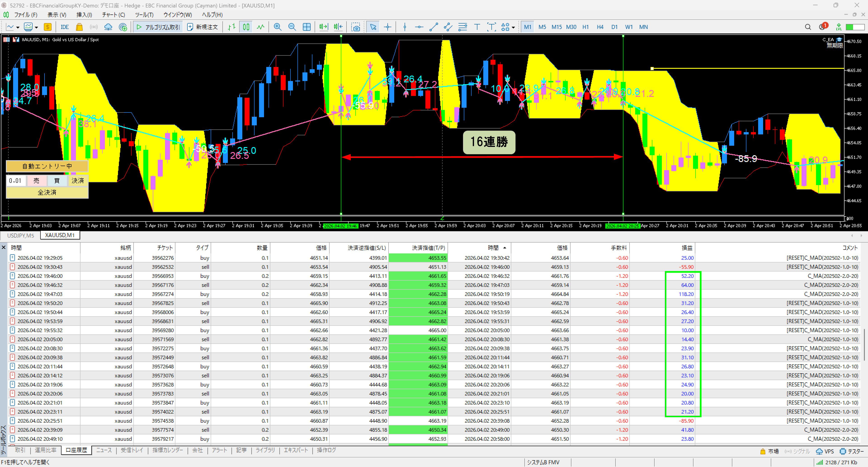The image size is (868, 467).
Task: Open the indicators list dropdown arrow
Action: point(36,27)
